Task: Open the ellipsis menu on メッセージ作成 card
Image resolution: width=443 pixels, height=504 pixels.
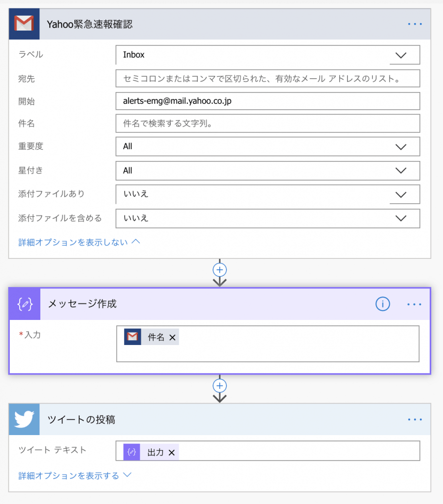Action: pyautogui.click(x=414, y=304)
